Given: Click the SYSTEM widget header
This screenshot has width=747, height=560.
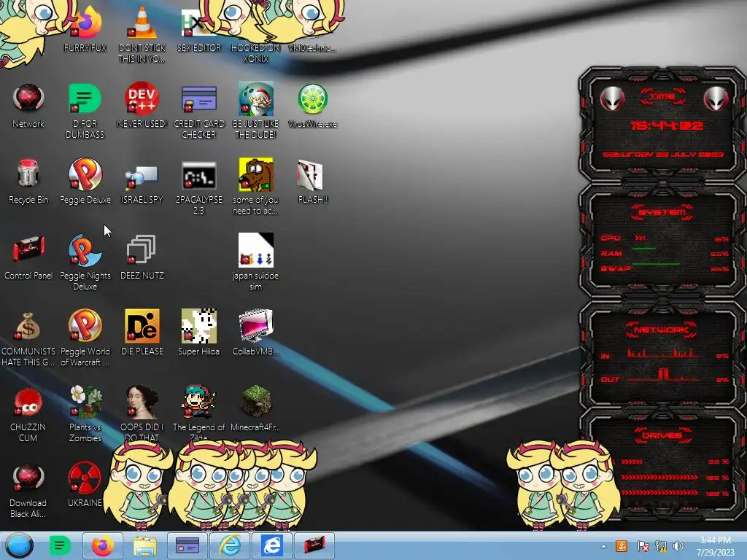Looking at the screenshot, I should click(x=662, y=212).
